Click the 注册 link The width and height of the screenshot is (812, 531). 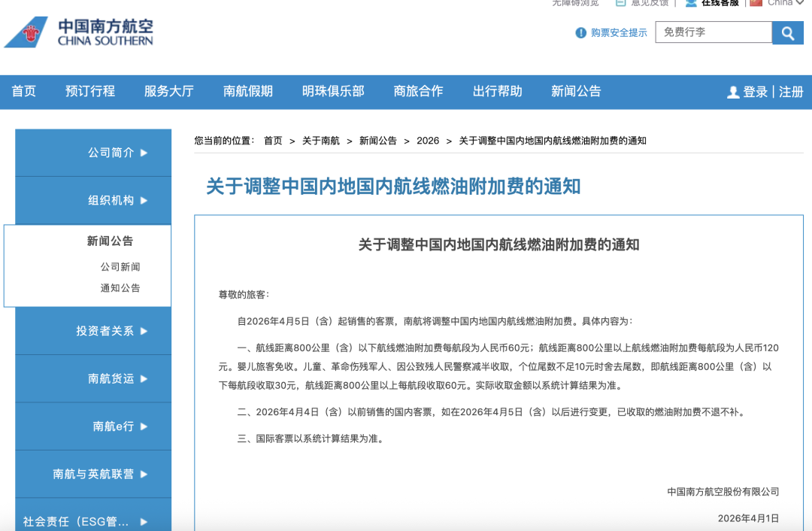(x=791, y=92)
